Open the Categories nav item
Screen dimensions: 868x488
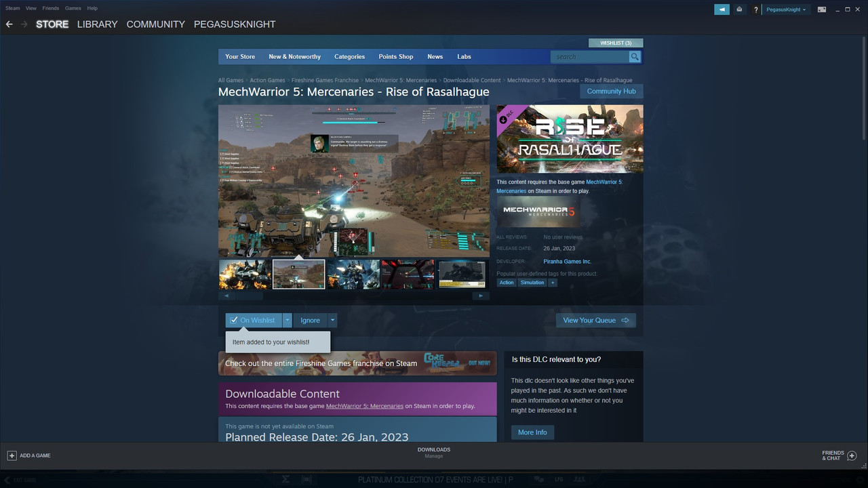349,57
